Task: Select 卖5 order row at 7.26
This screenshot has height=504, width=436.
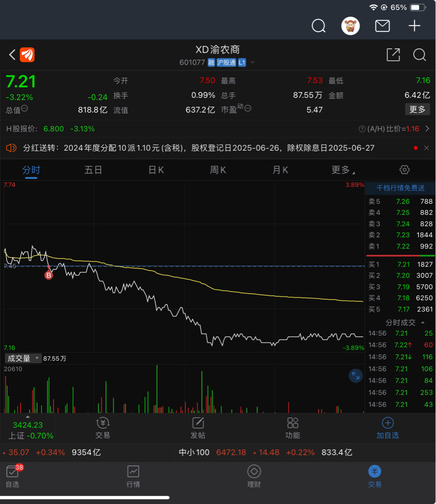Action: (x=401, y=201)
